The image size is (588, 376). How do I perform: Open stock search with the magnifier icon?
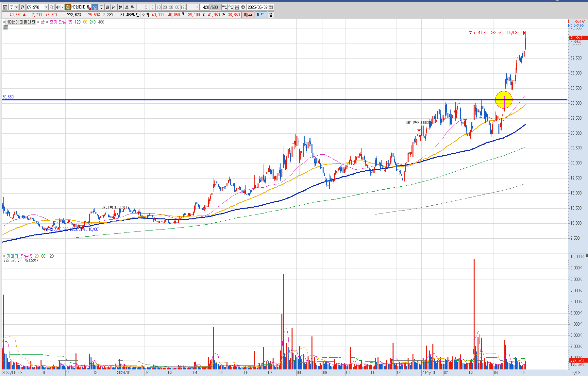coord(52,7)
